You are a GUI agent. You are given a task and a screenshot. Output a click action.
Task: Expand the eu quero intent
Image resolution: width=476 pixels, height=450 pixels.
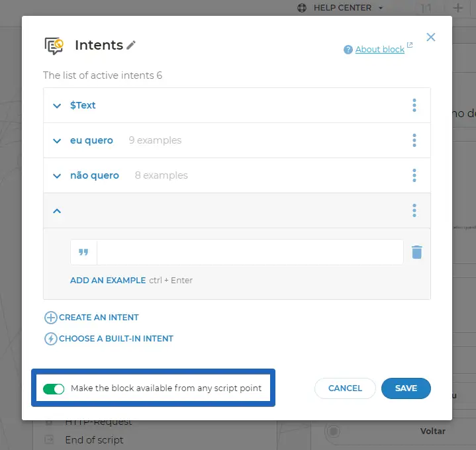click(57, 140)
